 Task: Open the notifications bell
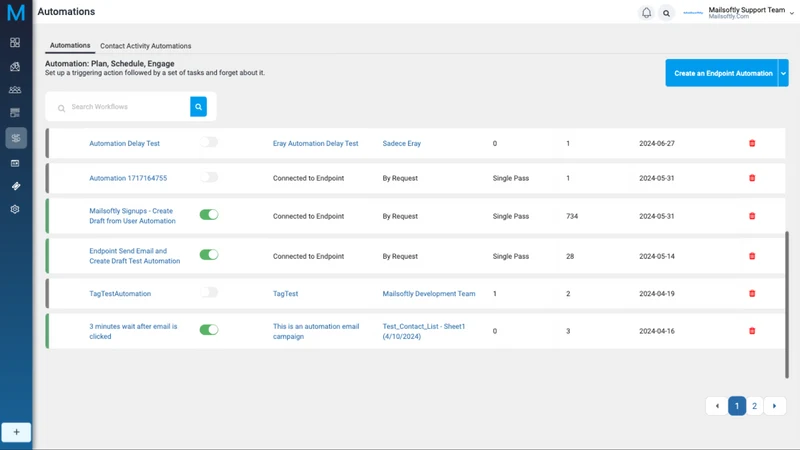pyautogui.click(x=646, y=13)
